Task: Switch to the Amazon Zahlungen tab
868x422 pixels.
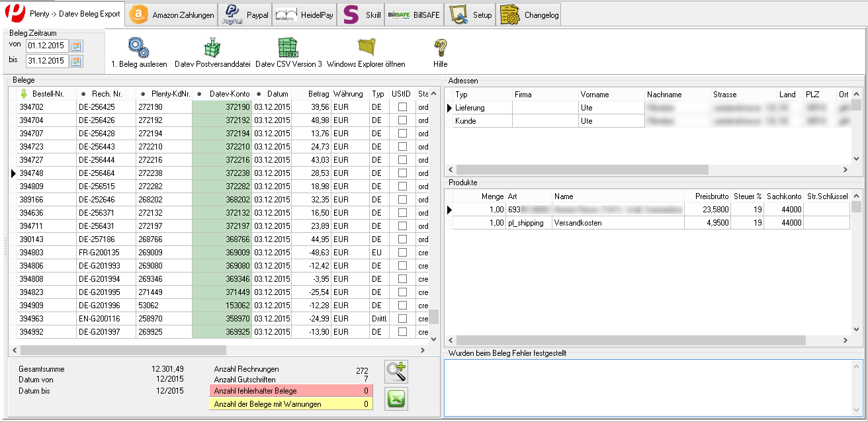Action: click(x=172, y=15)
